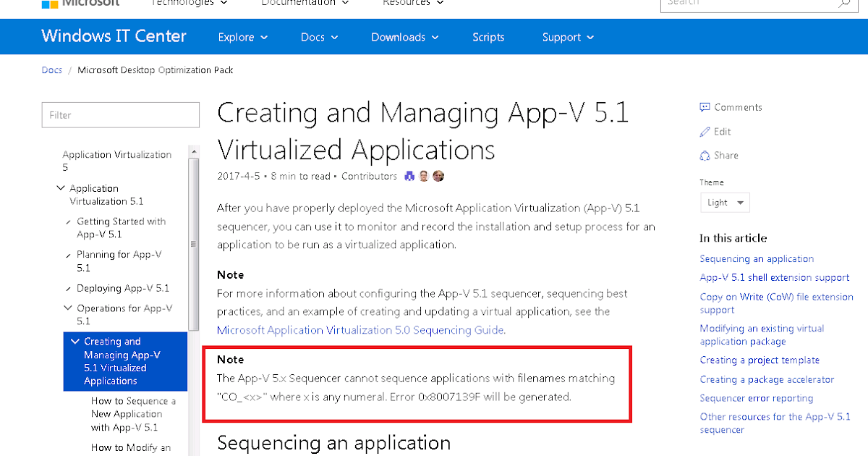The image size is (868, 456).
Task: Expand the Explore menu
Action: pyautogui.click(x=242, y=37)
